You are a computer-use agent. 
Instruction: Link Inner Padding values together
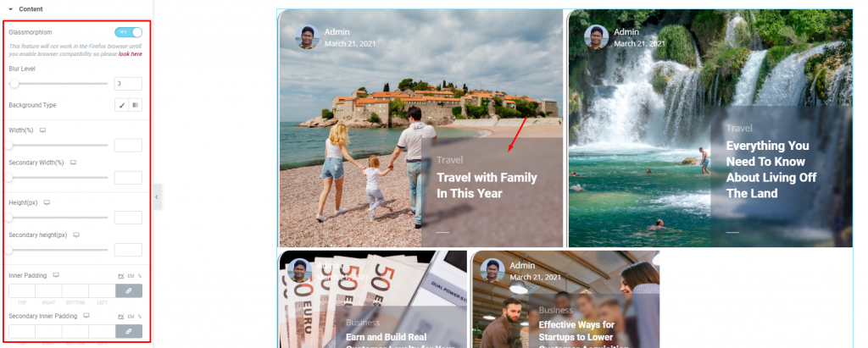click(129, 291)
